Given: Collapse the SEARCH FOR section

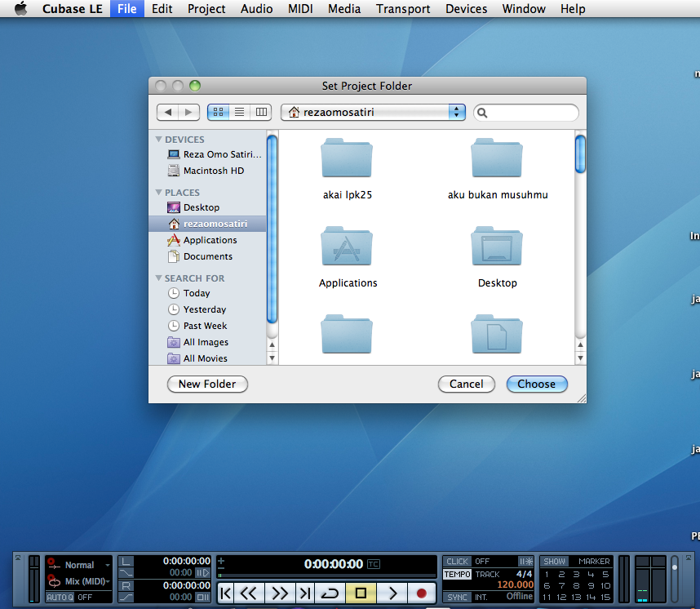Looking at the screenshot, I should 158,278.
